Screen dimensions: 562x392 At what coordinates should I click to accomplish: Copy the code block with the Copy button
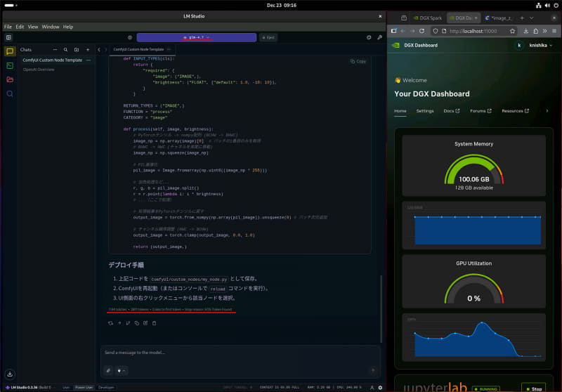[358, 61]
